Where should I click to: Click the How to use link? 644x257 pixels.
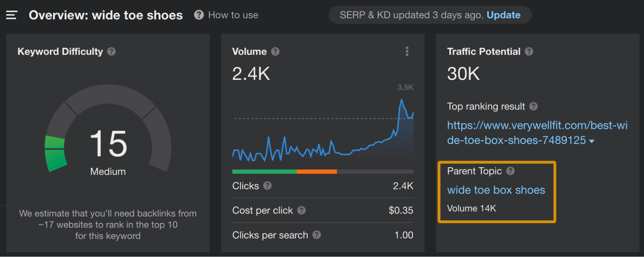tap(233, 15)
